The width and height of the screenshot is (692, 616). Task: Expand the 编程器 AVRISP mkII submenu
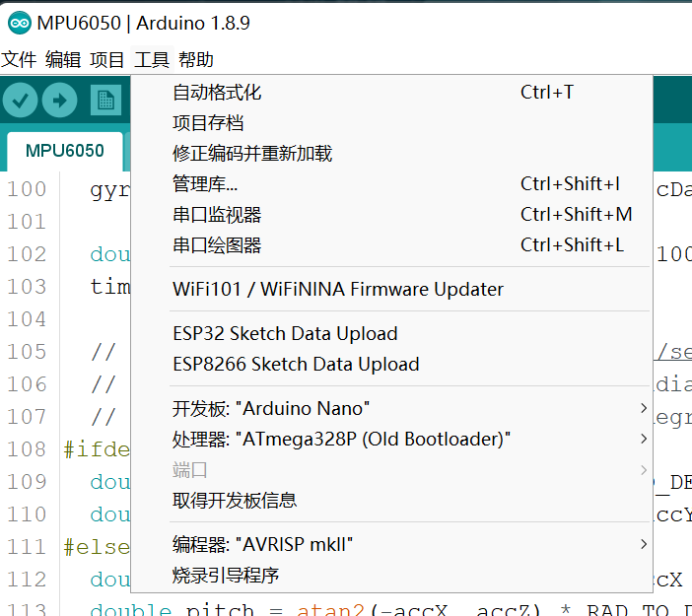pos(391,544)
